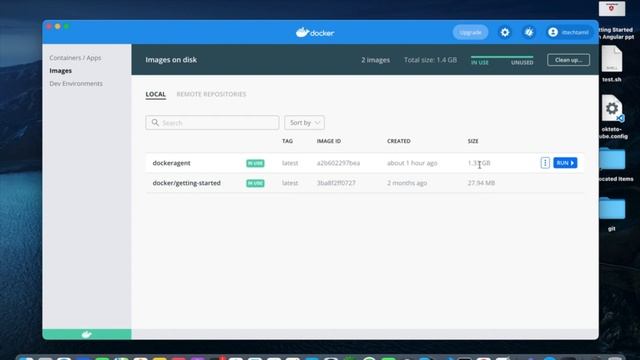Select test.sh file on desktop
Image resolution: width=640 pixels, height=360 pixels.
(x=611, y=64)
